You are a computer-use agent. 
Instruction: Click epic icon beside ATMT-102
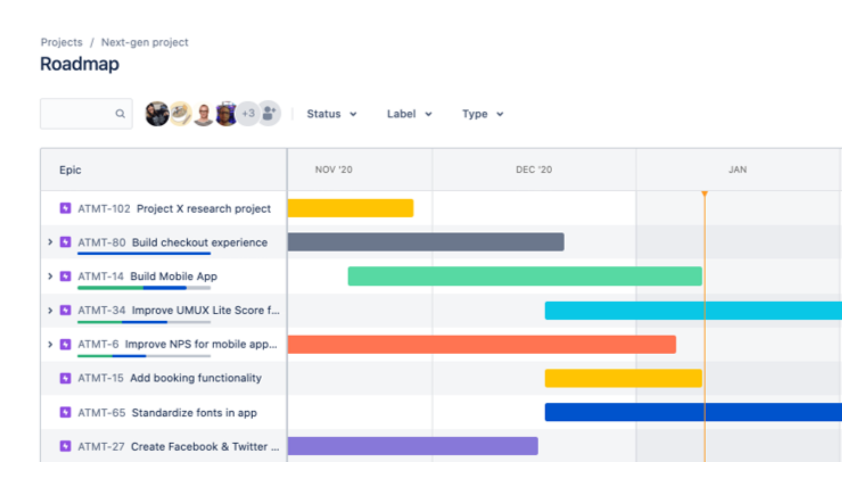(x=66, y=208)
